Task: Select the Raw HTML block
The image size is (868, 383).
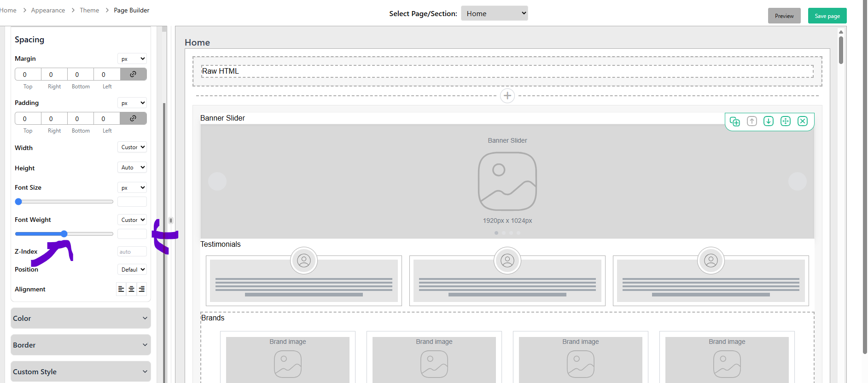Action: 507,71
